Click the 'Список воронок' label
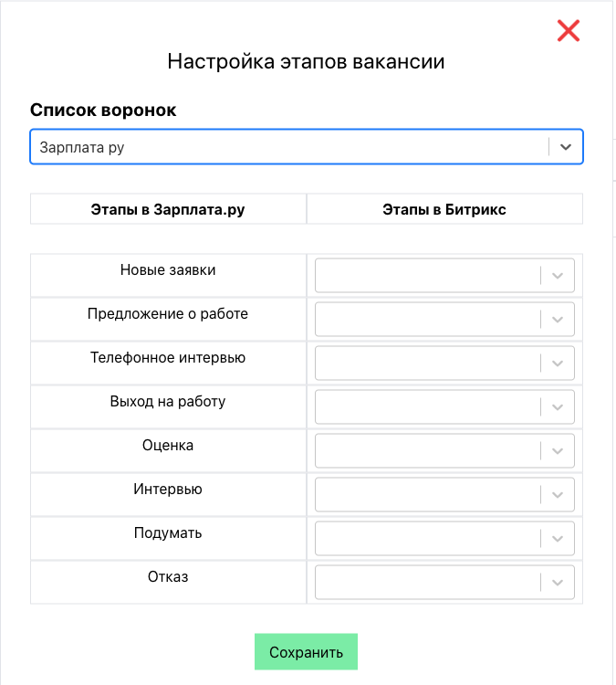616x685 pixels. tap(103, 111)
